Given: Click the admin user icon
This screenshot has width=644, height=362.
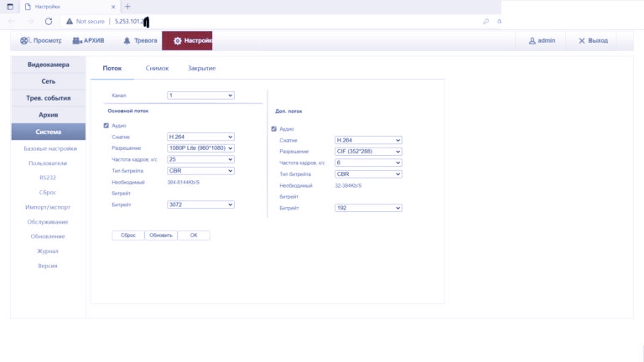Looking at the screenshot, I should coord(532,40).
